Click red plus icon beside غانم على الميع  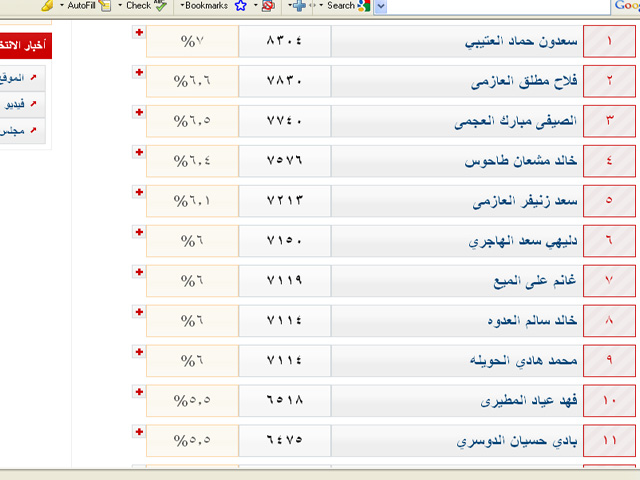tap(138, 272)
